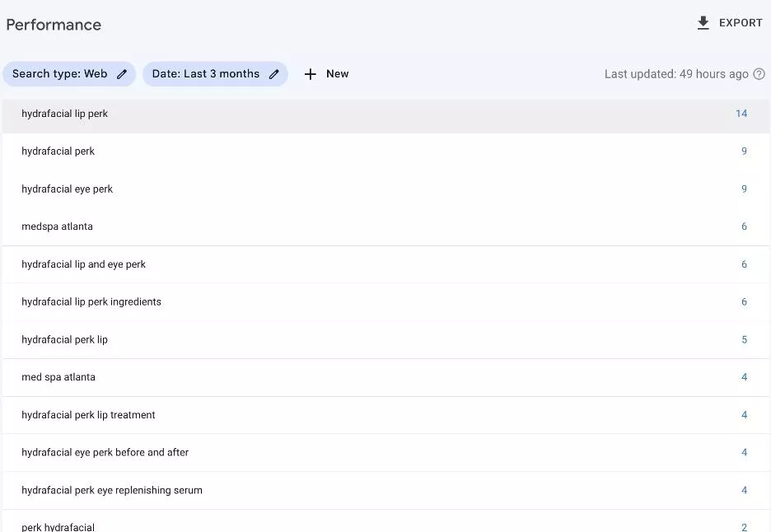Click hydrafacial perk lip treatment row
This screenshot has height=532, width=771.
tap(89, 415)
